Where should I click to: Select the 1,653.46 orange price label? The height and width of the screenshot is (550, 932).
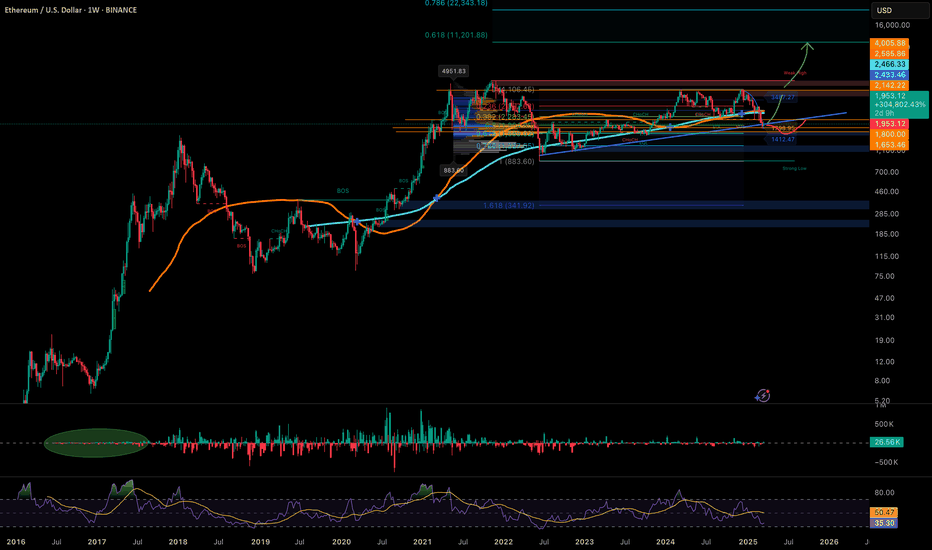890,145
